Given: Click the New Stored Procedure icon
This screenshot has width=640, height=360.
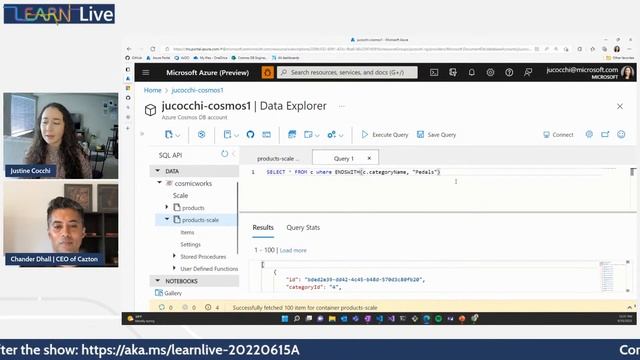Looking at the screenshot, I should tap(308, 134).
